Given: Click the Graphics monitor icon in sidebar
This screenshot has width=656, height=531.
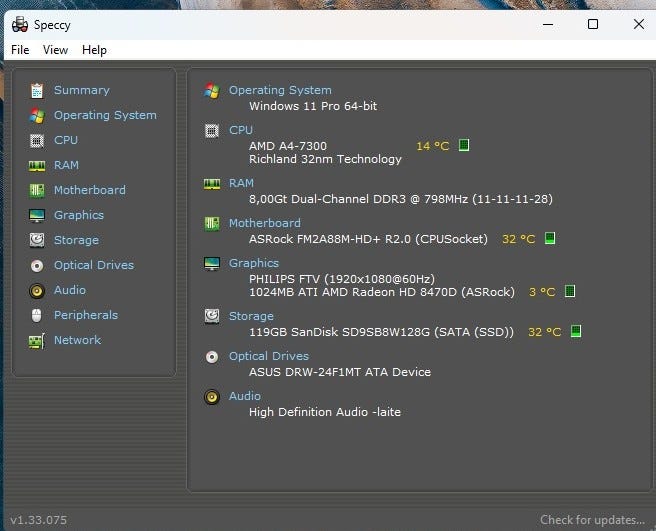Looking at the screenshot, I should (x=37, y=215).
